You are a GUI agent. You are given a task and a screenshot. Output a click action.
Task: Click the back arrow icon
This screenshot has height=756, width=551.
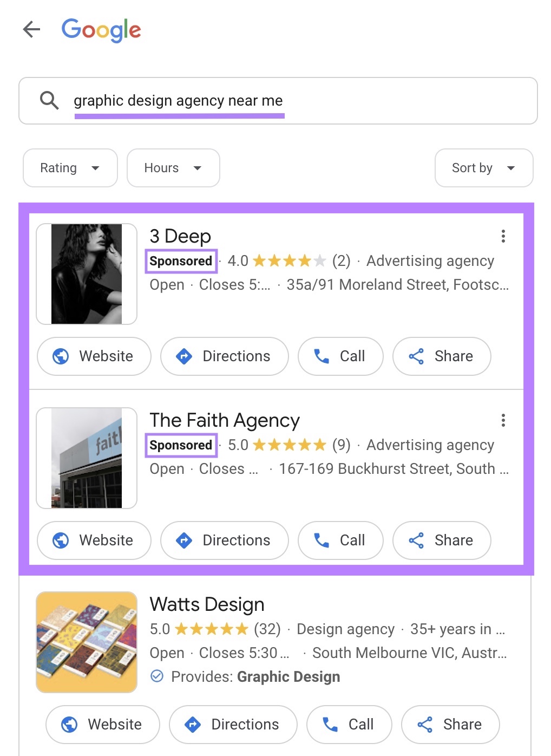(x=32, y=30)
